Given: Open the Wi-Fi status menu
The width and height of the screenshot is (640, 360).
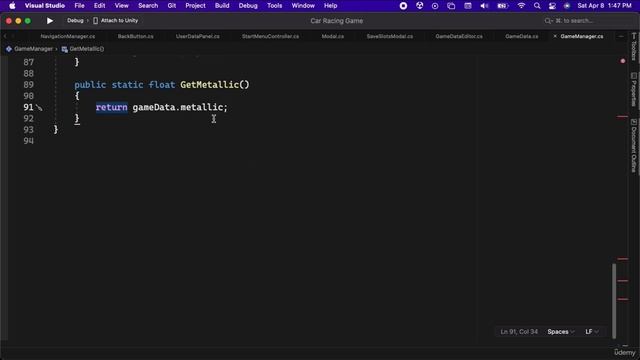Looking at the screenshot, I should coord(521,6).
